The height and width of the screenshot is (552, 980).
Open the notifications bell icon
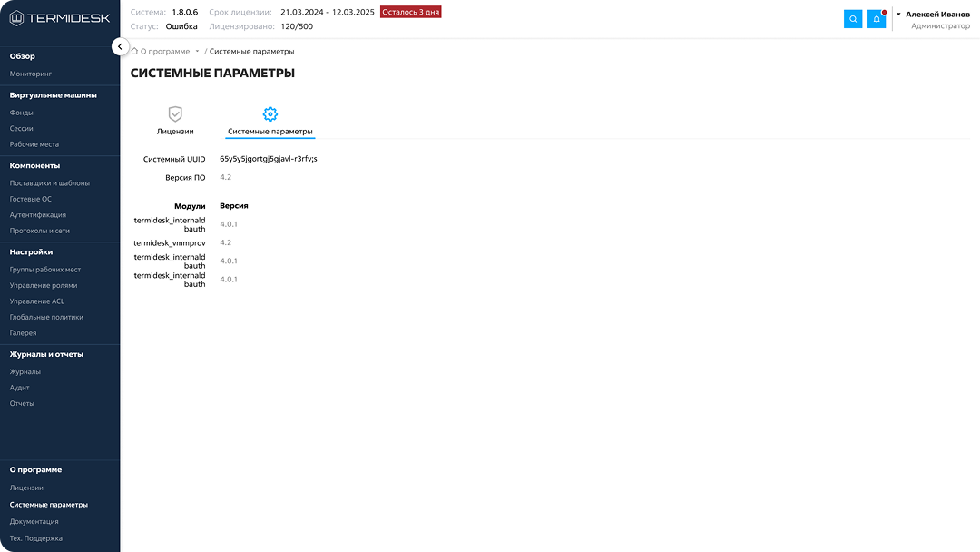point(877,19)
